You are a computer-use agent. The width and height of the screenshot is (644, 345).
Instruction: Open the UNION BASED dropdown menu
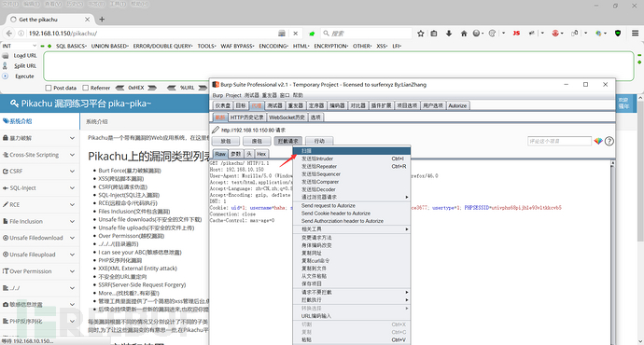[x=109, y=46]
